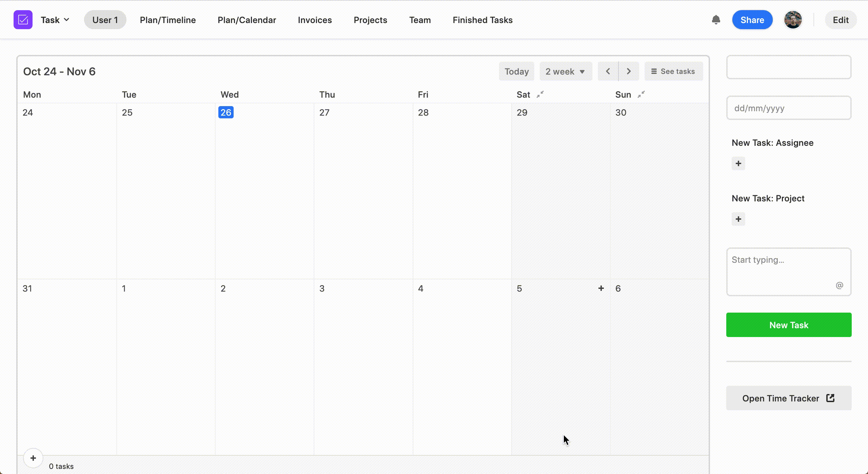Click the floating plus above 0 tasks
The image size is (868, 474).
pos(33,458)
